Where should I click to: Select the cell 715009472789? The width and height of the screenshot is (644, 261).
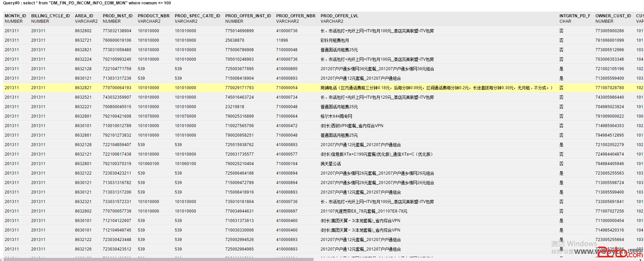point(240,183)
